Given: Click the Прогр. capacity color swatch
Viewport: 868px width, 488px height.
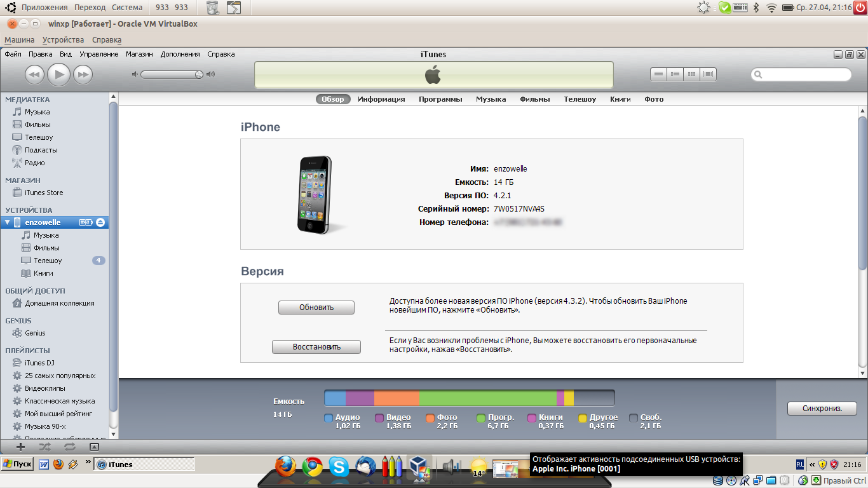Looking at the screenshot, I should pos(481,418).
